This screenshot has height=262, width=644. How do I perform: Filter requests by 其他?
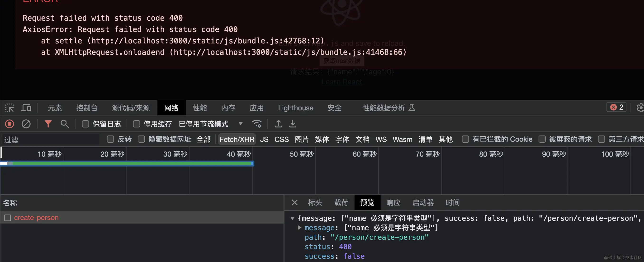point(445,139)
